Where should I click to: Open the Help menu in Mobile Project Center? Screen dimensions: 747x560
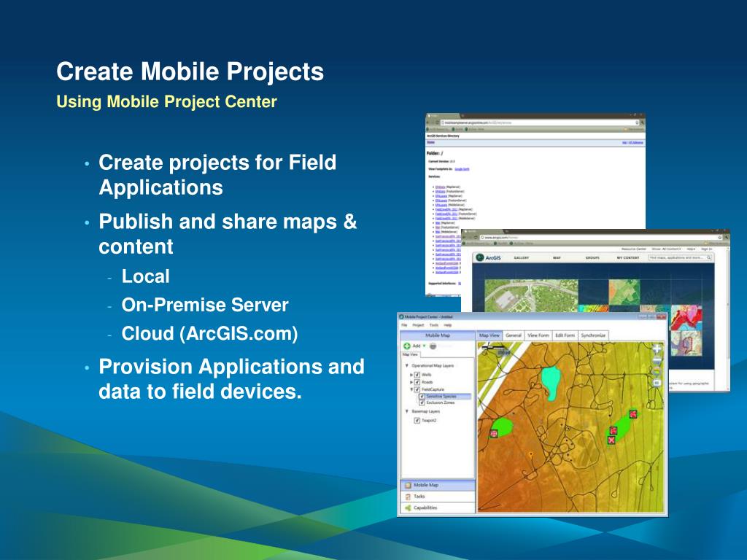[x=448, y=325]
